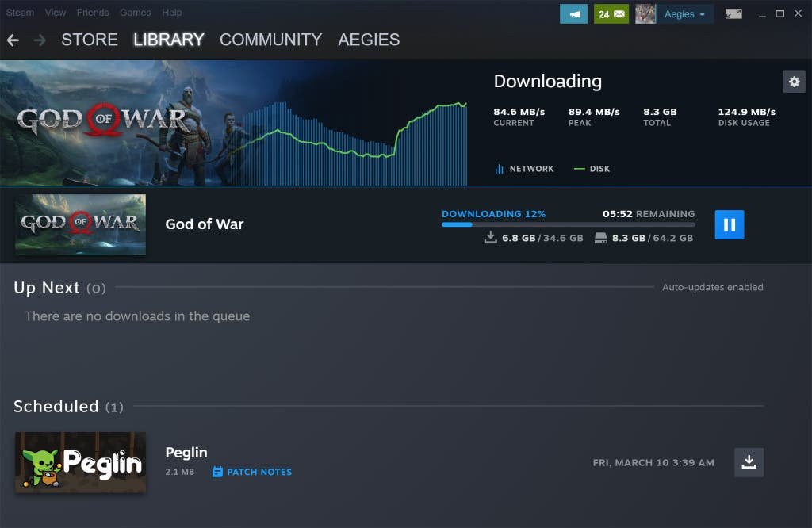Image resolution: width=812 pixels, height=528 pixels.
Task: Click the Downloading heading
Action: click(547, 82)
